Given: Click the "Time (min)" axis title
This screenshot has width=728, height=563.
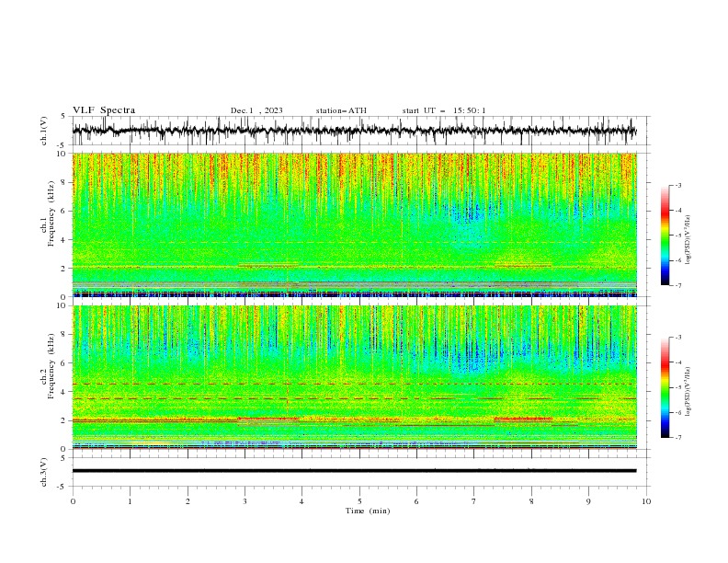Looking at the screenshot, I should point(368,511).
